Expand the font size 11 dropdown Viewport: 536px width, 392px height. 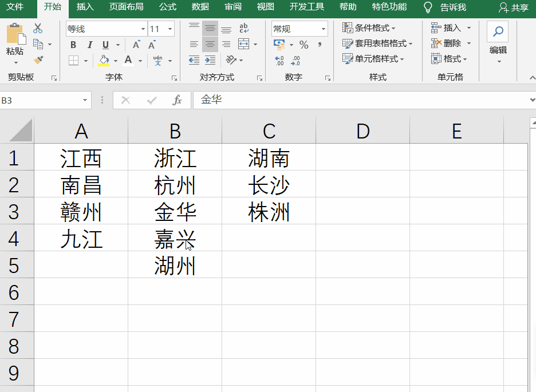coord(170,29)
